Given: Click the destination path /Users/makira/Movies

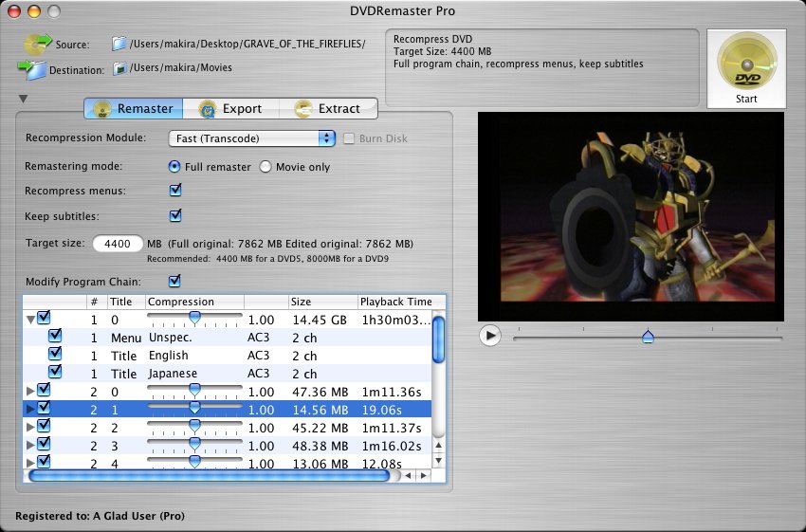Looking at the screenshot, I should tap(181, 67).
